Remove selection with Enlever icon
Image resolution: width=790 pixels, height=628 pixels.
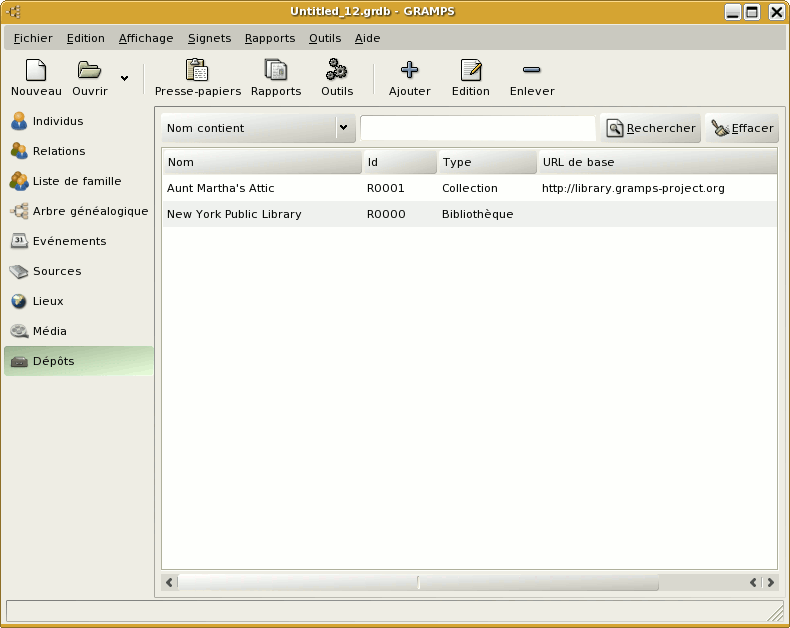click(531, 71)
